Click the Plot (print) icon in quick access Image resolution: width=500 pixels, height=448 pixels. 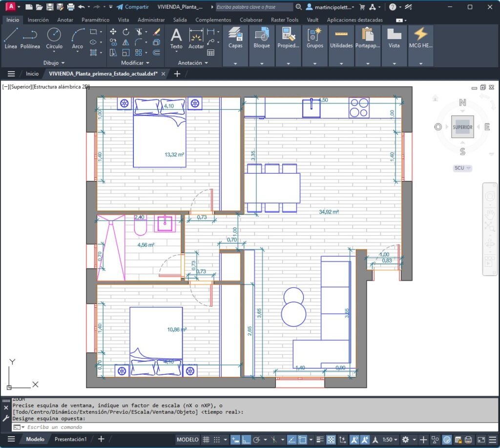click(x=71, y=7)
